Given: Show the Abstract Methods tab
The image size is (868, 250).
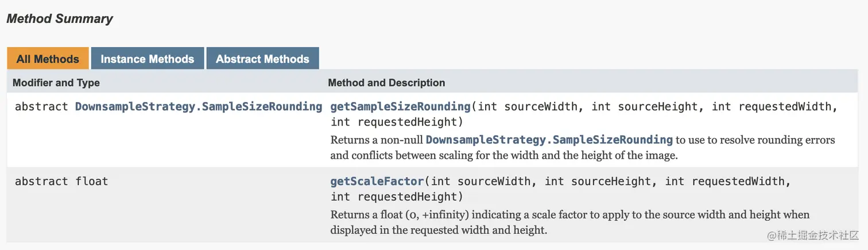Looking at the screenshot, I should (262, 59).
